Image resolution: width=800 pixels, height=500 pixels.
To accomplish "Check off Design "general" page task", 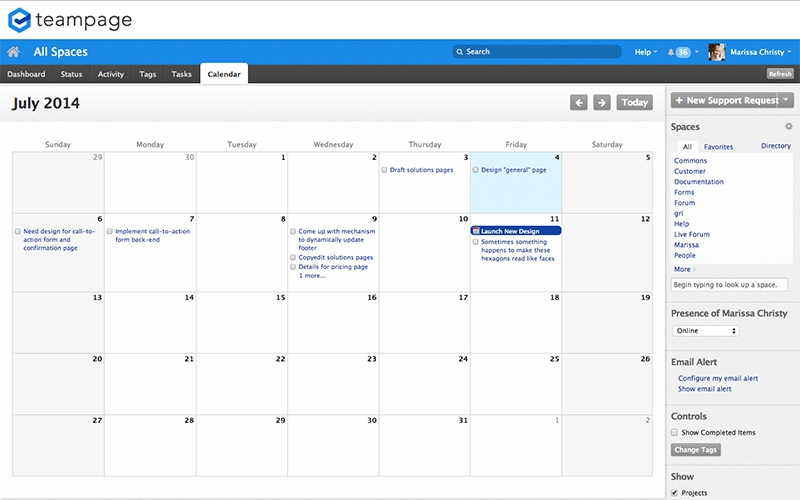I will pos(475,170).
